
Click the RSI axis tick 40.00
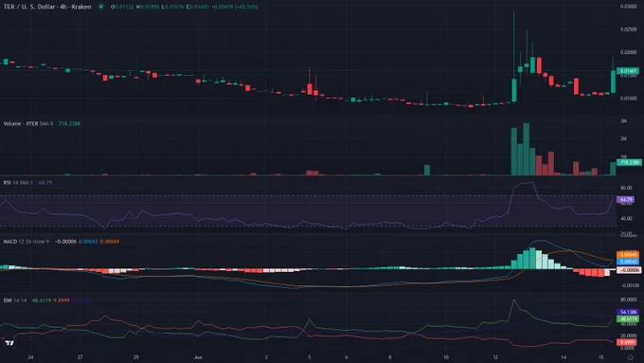point(626,219)
